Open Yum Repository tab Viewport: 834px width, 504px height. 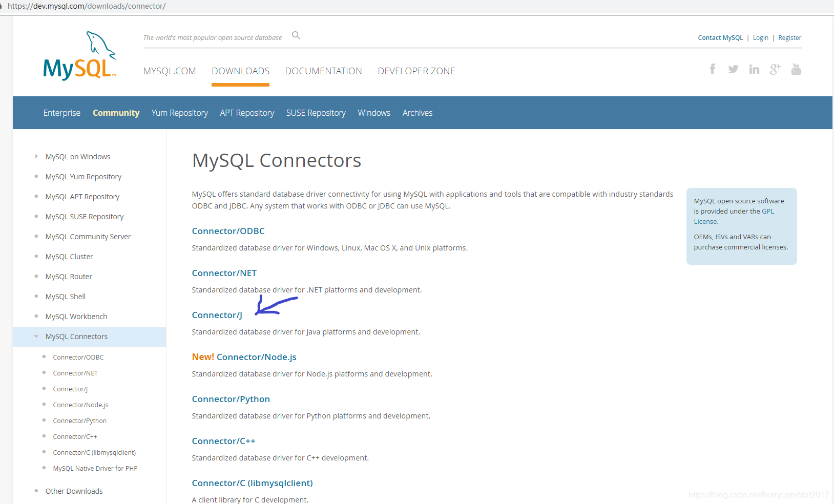point(180,113)
